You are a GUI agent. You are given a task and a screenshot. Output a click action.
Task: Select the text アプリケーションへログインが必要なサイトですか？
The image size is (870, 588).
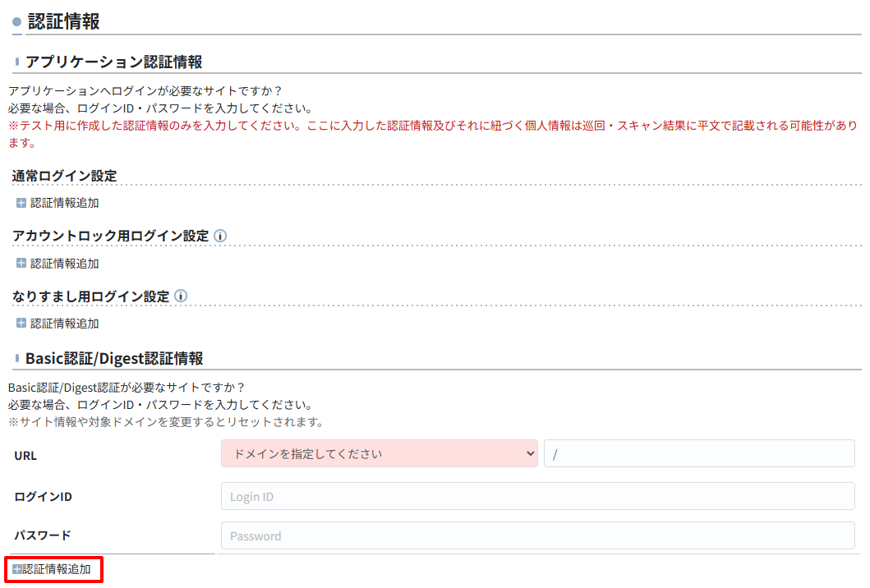tap(146, 90)
